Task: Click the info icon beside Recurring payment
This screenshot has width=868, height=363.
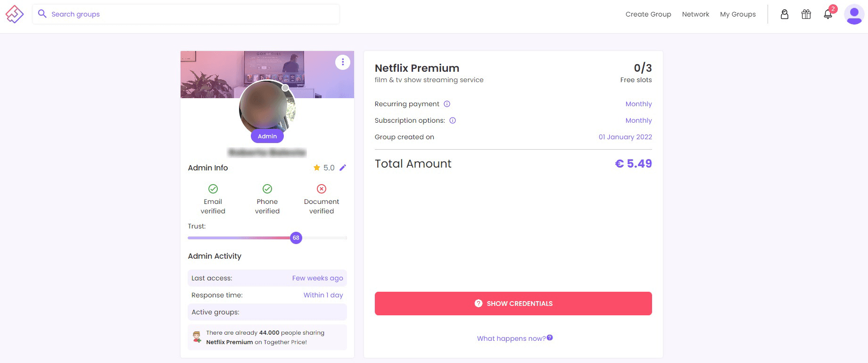Action: point(447,104)
